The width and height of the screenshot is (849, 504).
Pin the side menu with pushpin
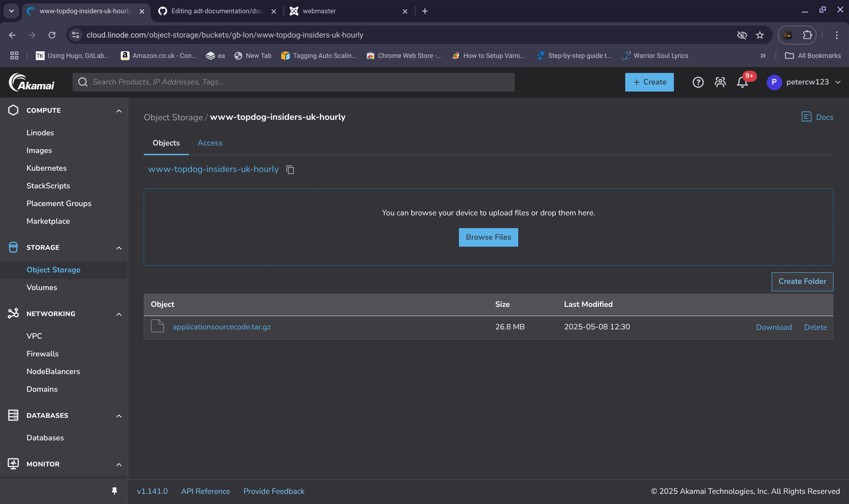[115, 491]
